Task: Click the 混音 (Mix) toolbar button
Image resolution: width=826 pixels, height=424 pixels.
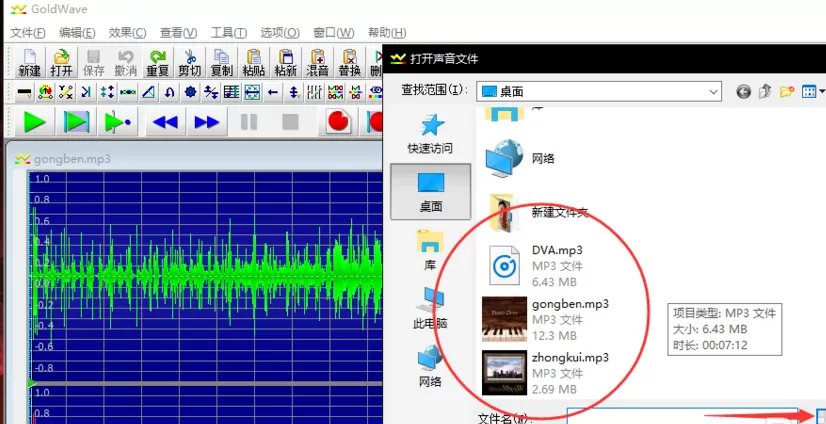Action: point(318,63)
